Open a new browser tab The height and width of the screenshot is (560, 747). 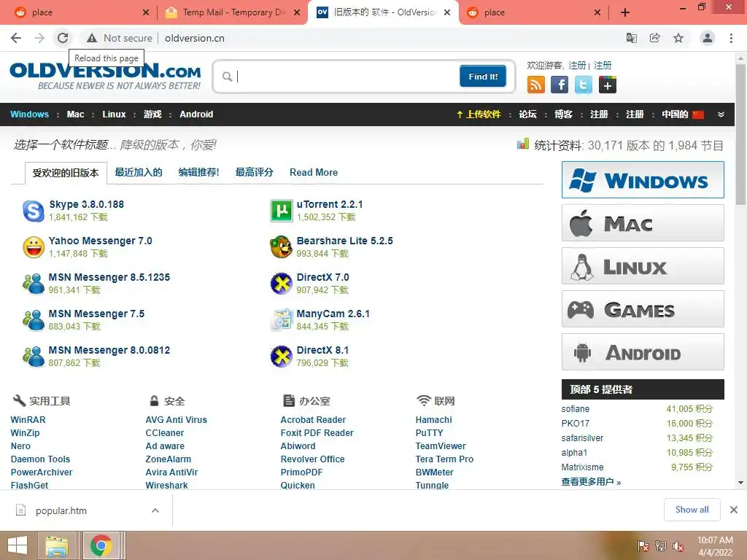point(625,13)
